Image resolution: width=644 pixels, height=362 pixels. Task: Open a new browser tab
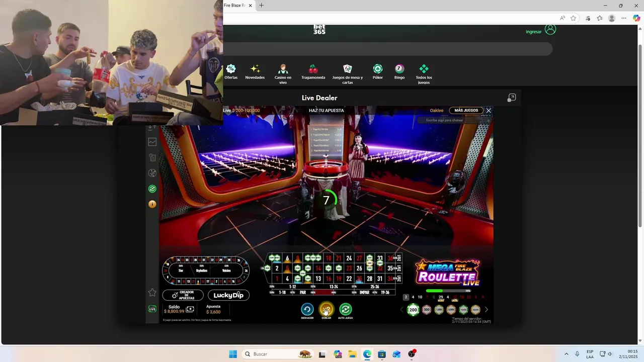tap(261, 6)
